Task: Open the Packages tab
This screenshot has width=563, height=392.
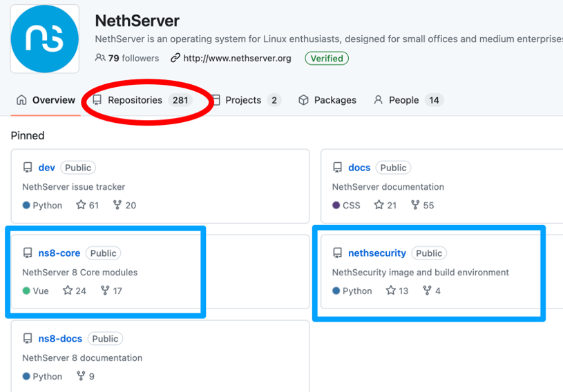Action: coord(327,100)
